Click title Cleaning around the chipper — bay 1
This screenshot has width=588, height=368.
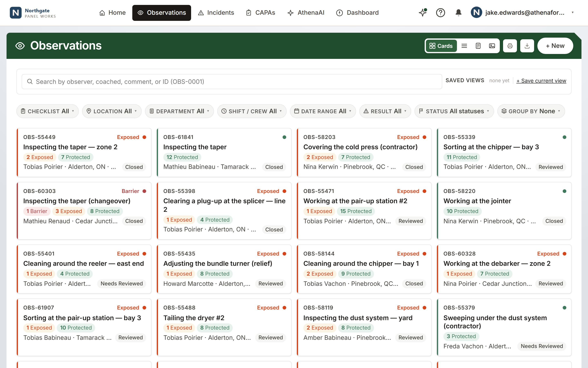(x=361, y=264)
